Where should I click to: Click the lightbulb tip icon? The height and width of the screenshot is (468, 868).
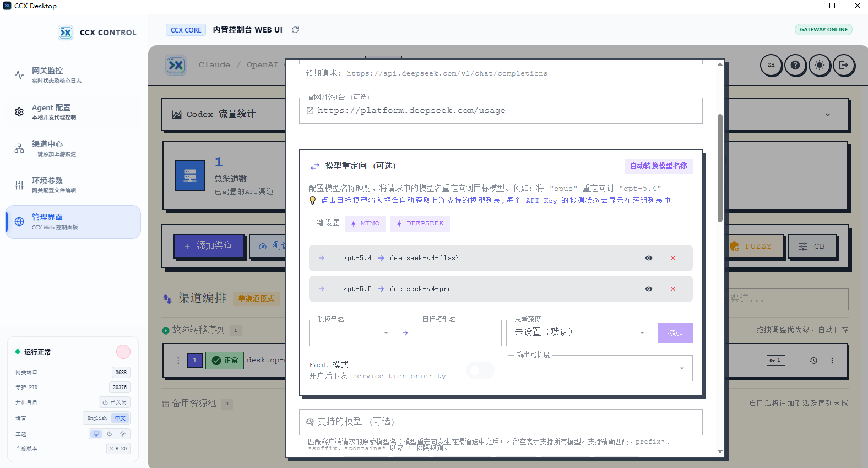[312, 201]
